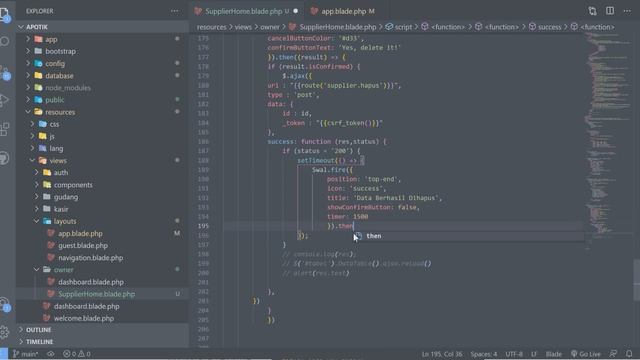Click Ln 195, Col 36 position indicator
This screenshot has width=640, height=360.
pyautogui.click(x=442, y=354)
